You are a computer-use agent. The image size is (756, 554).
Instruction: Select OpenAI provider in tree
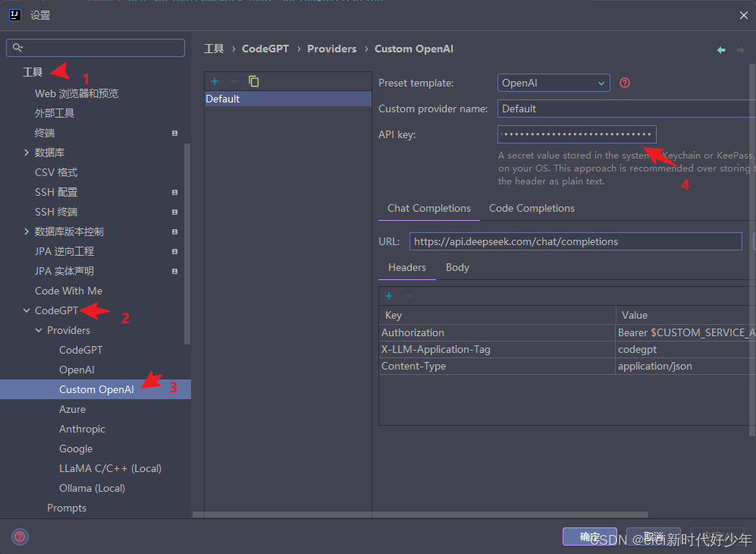click(77, 370)
